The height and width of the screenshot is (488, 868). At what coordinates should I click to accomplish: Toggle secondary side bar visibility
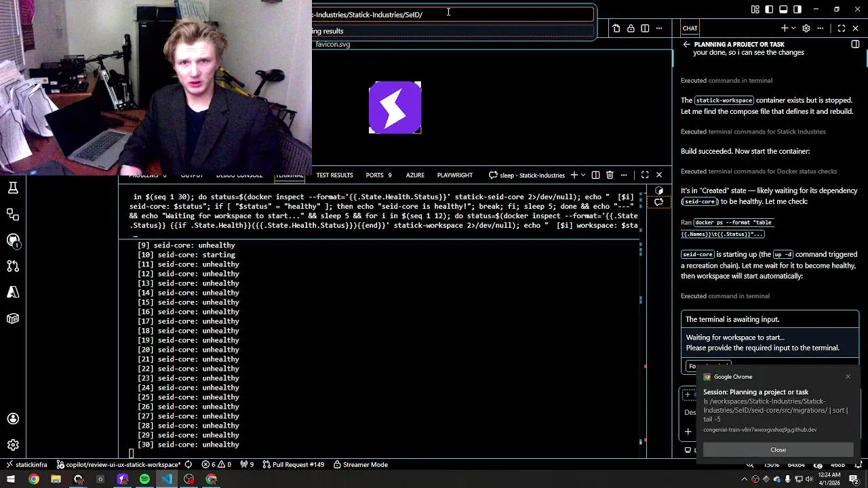(797, 9)
